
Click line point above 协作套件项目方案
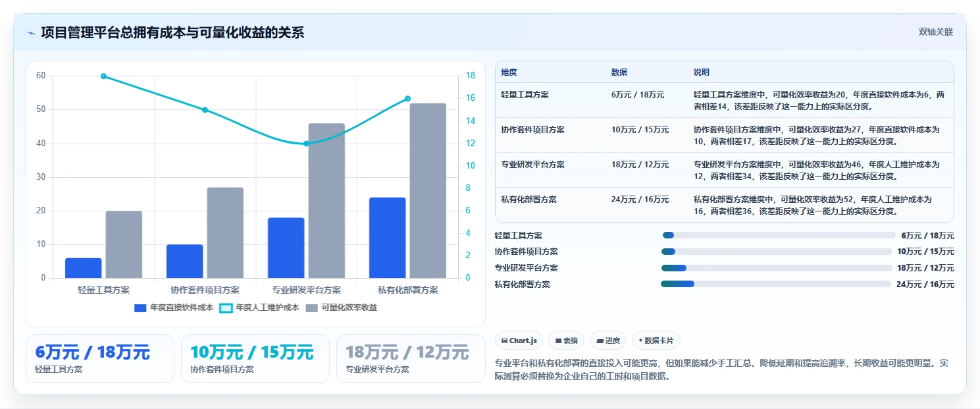coord(205,110)
